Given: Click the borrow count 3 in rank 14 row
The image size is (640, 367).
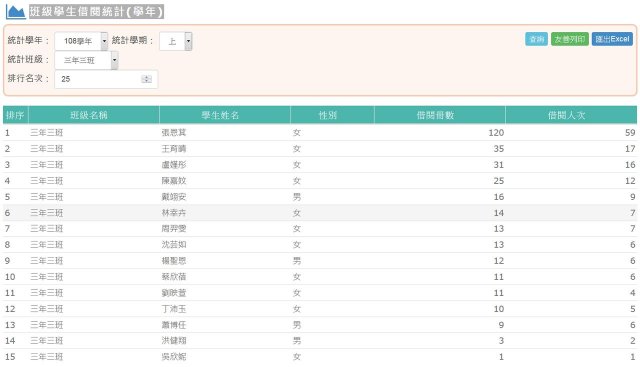Looking at the screenshot, I should coord(501,341).
